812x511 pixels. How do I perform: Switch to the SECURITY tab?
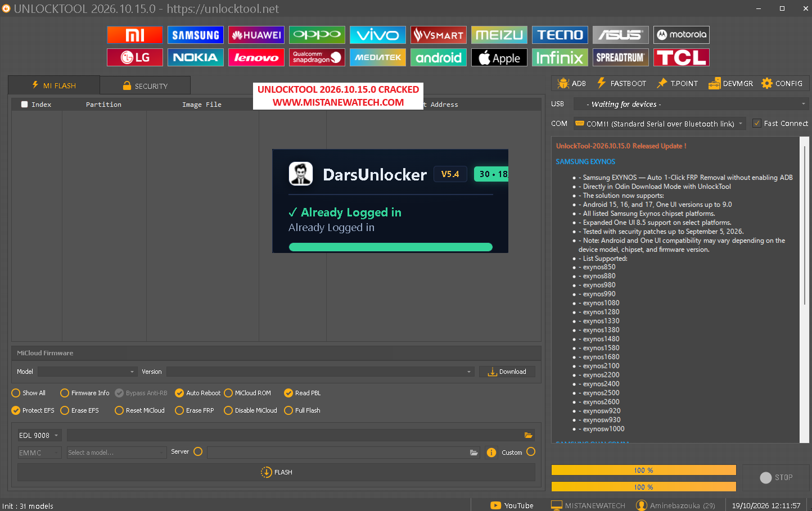[x=145, y=85]
